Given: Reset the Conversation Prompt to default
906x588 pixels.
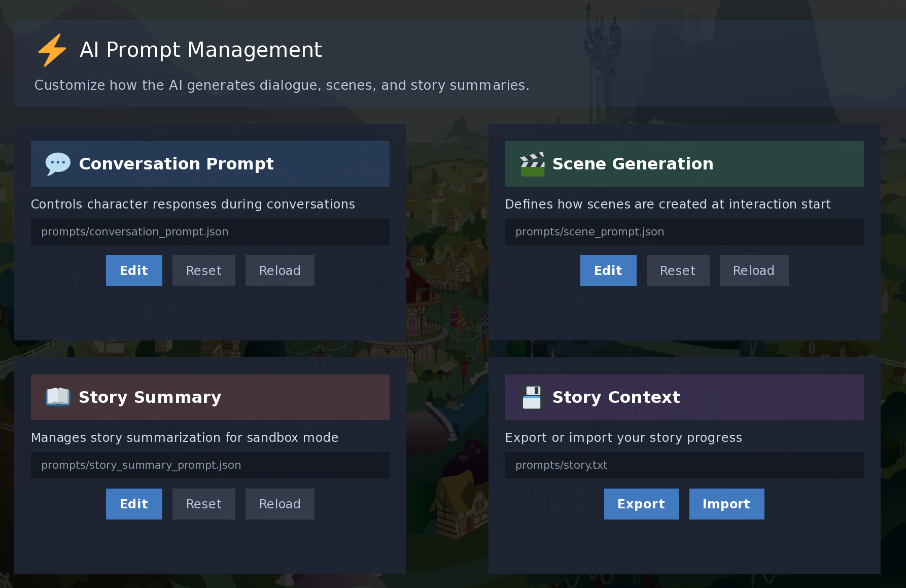Looking at the screenshot, I should point(204,270).
